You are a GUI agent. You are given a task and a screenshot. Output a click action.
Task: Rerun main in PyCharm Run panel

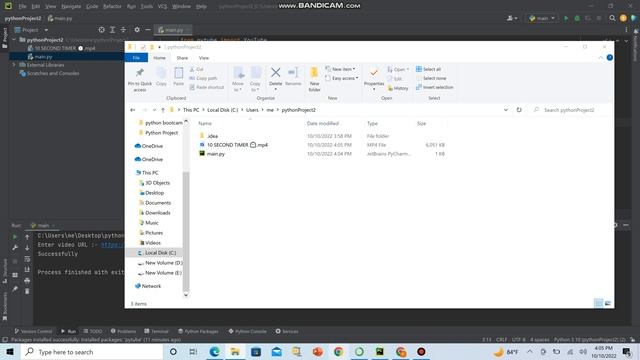[x=15, y=237]
